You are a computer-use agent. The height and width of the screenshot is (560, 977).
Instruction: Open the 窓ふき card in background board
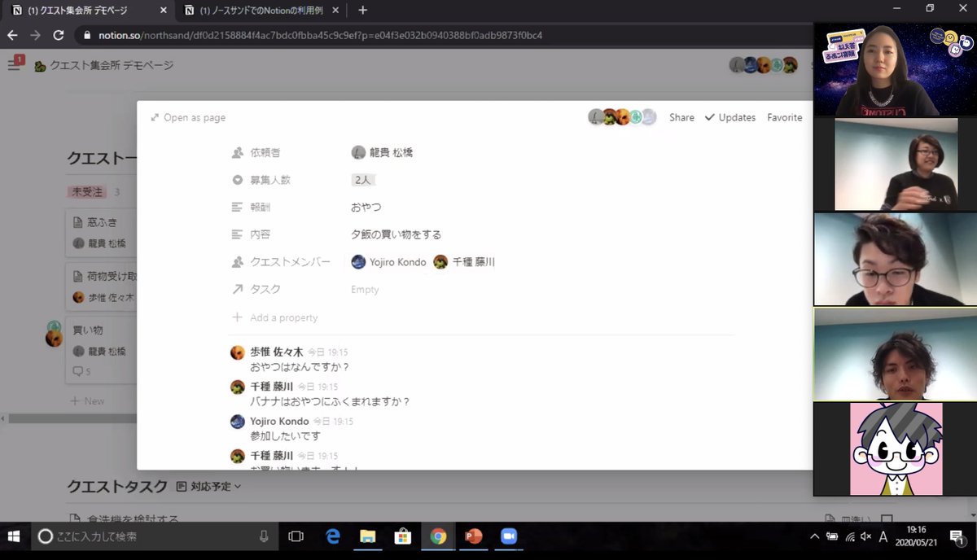[101, 232]
